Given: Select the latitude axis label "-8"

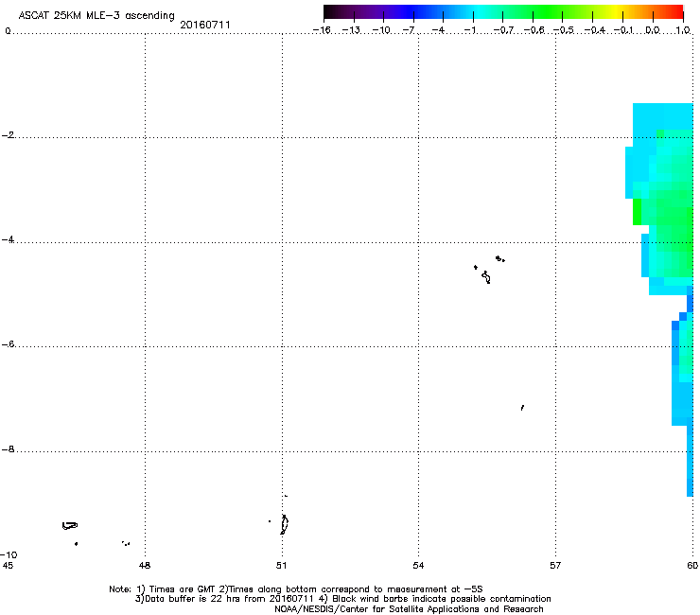Looking at the screenshot, I should (8, 449).
